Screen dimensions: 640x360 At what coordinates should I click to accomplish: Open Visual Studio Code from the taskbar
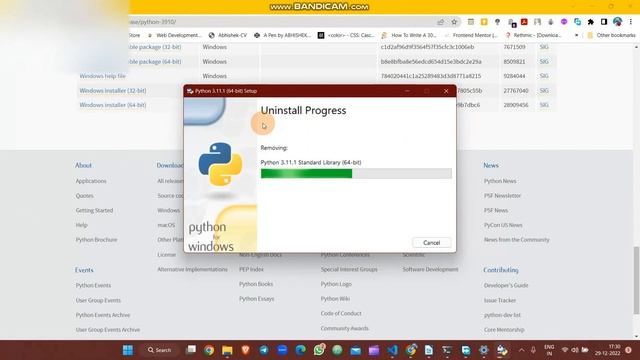[392, 350]
